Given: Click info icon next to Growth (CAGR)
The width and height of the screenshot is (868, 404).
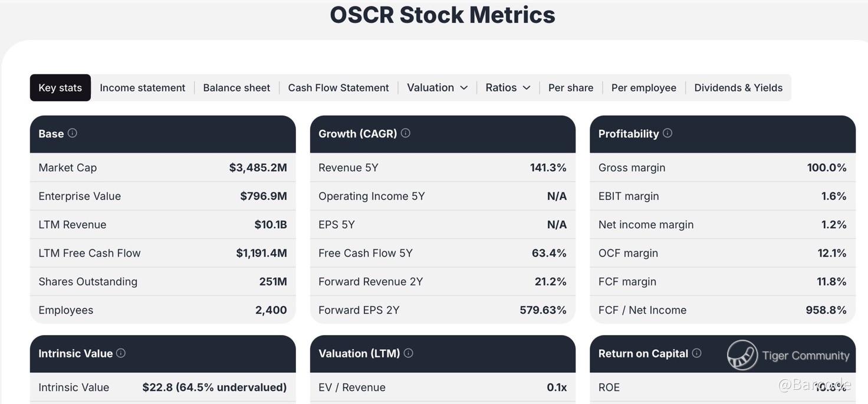Looking at the screenshot, I should pos(406,133).
